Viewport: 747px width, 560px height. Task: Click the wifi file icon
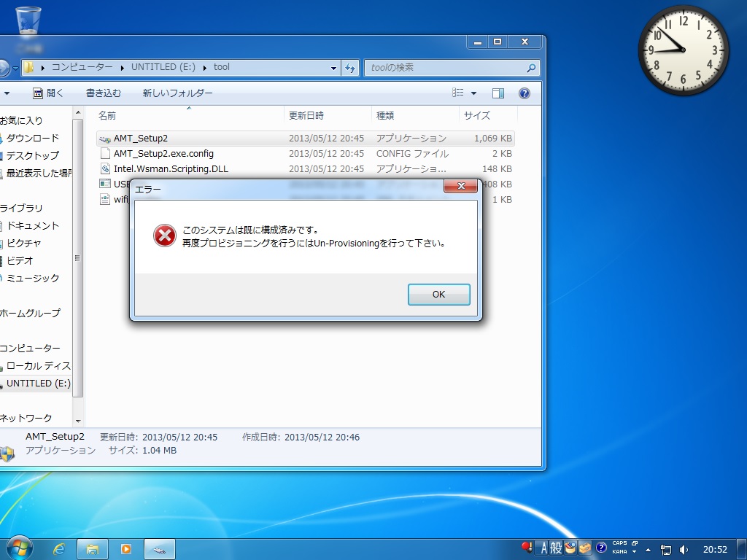click(105, 199)
